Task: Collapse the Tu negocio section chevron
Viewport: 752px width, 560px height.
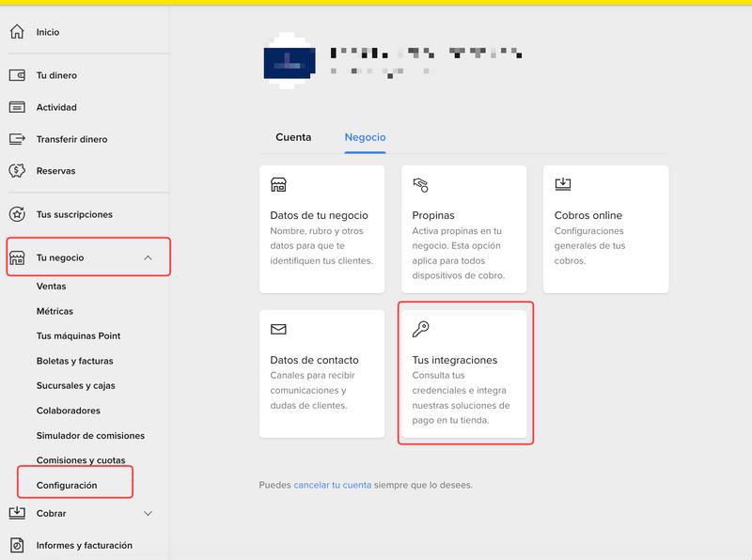Action: pyautogui.click(x=148, y=257)
